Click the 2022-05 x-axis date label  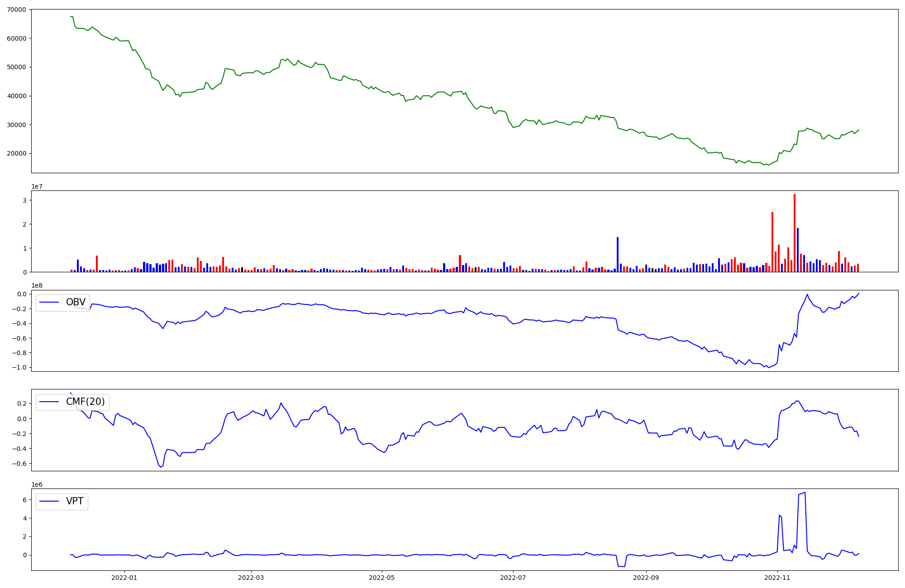click(x=382, y=578)
